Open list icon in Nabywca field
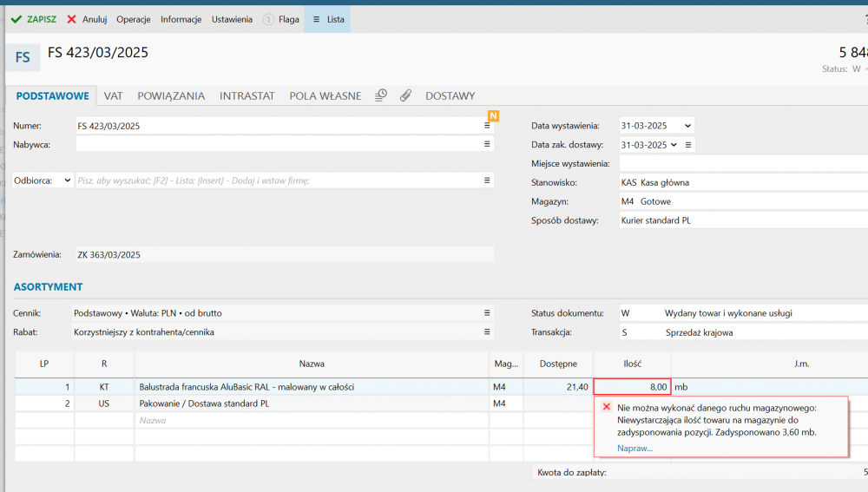The image size is (868, 492). [487, 144]
